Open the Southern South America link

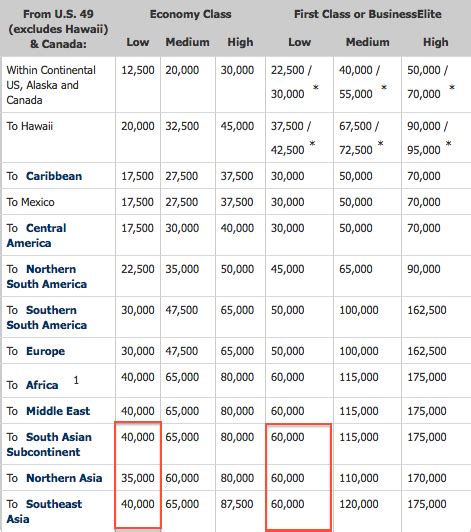pos(46,318)
